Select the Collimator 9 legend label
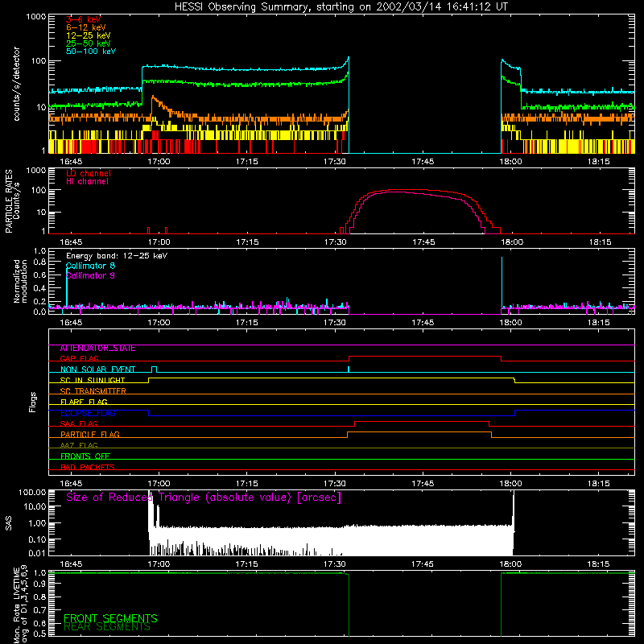 click(x=90, y=275)
